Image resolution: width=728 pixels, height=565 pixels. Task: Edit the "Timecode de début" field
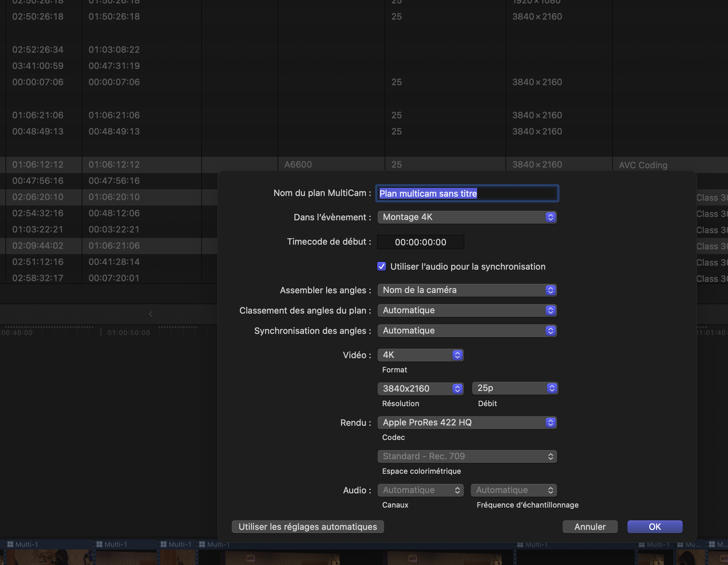420,242
